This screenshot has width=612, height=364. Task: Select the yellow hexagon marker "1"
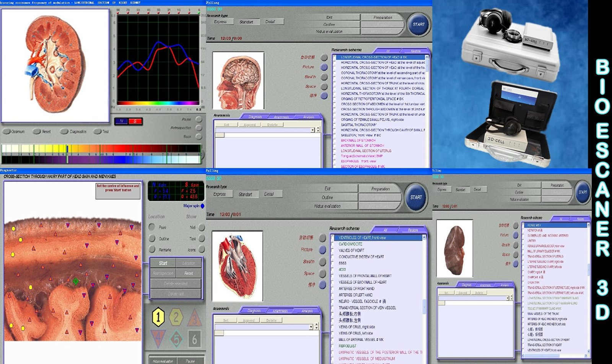158,317
